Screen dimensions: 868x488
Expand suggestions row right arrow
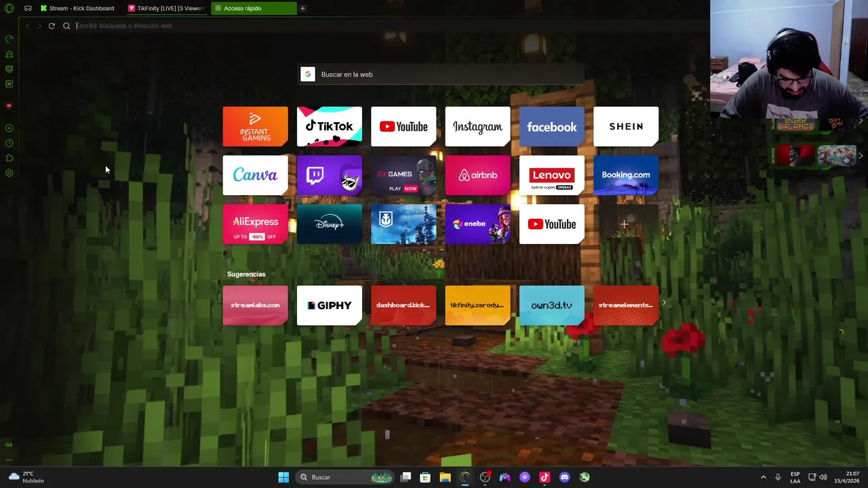(x=664, y=303)
